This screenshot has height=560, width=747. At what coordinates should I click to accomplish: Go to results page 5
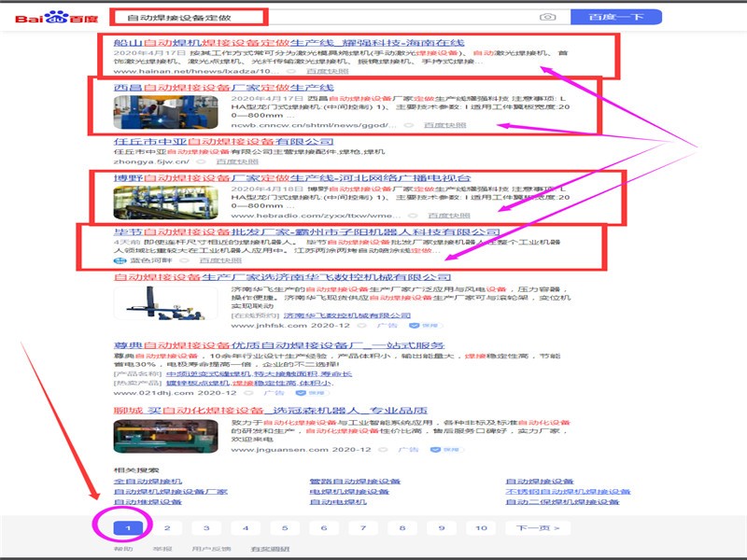click(x=285, y=527)
